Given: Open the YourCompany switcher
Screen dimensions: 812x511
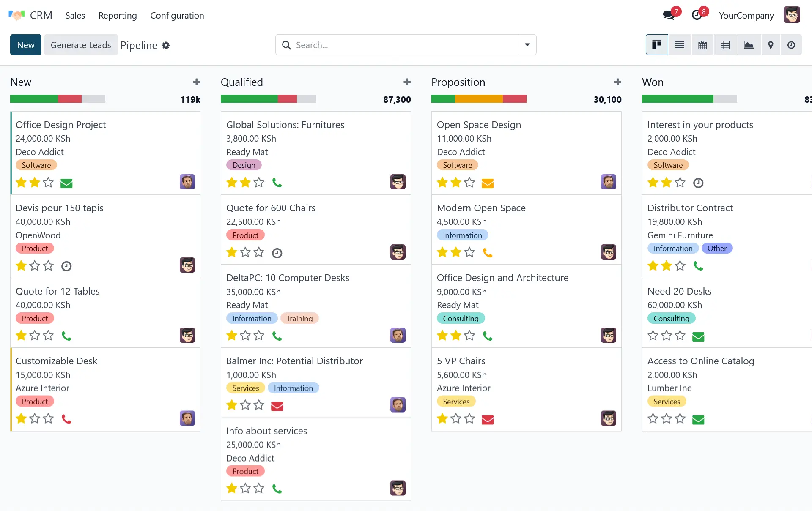Looking at the screenshot, I should [746, 16].
